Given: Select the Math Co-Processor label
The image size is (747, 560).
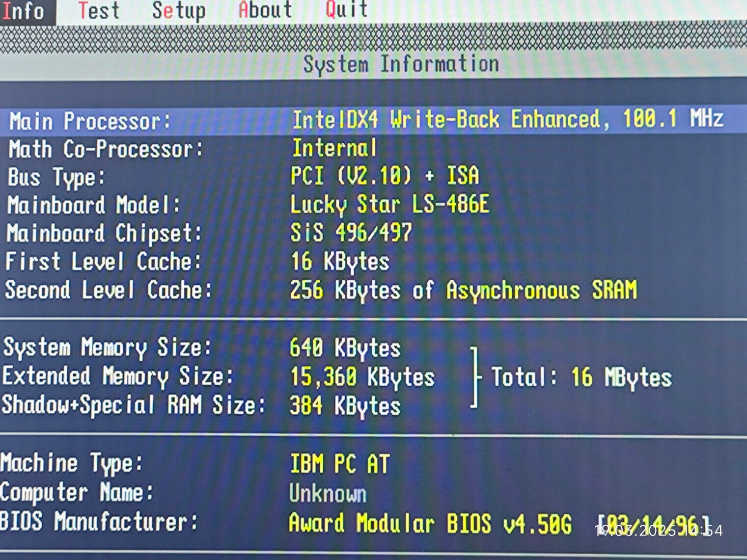Looking at the screenshot, I should pos(106,150).
